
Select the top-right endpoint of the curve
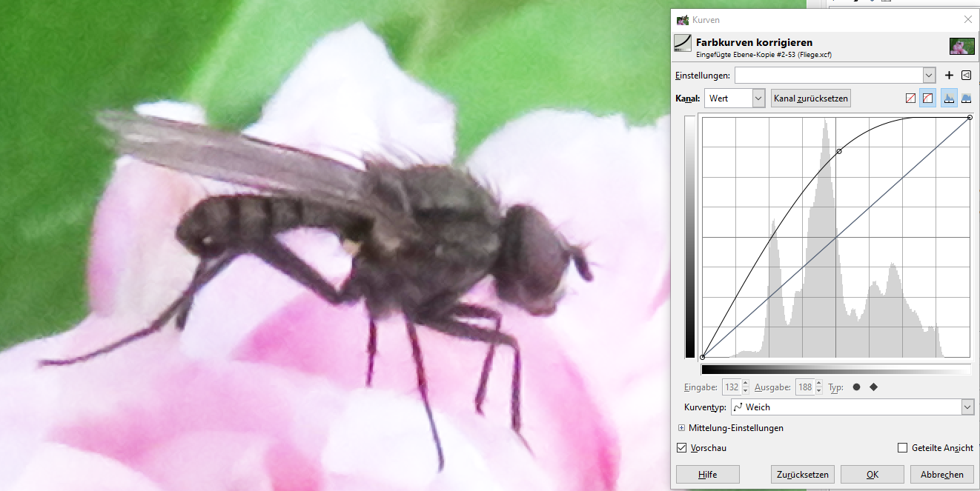pos(970,117)
